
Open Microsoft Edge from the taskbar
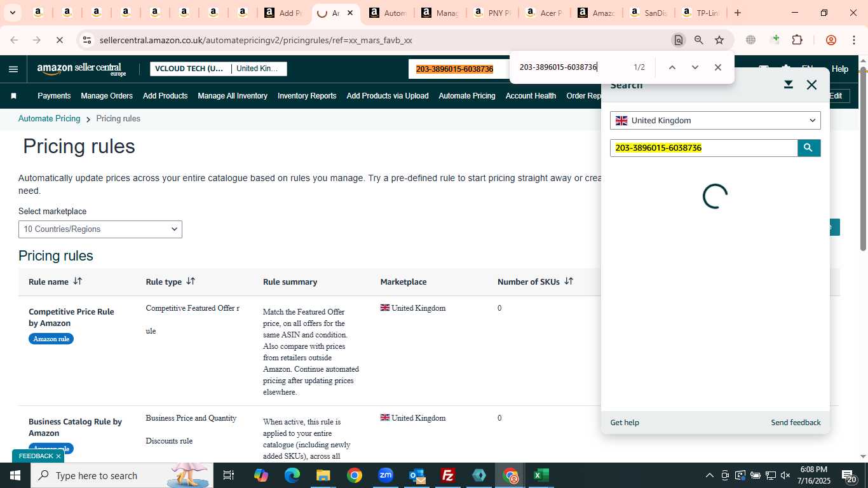292,475
